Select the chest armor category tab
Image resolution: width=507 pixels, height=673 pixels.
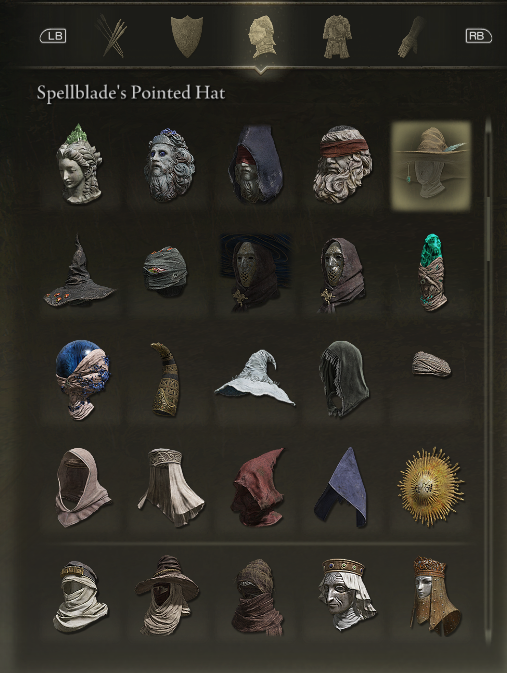coord(337,36)
